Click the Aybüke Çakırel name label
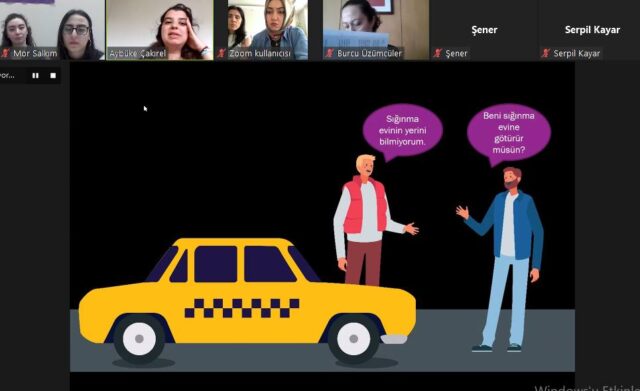The height and width of the screenshot is (391, 640). click(x=138, y=53)
